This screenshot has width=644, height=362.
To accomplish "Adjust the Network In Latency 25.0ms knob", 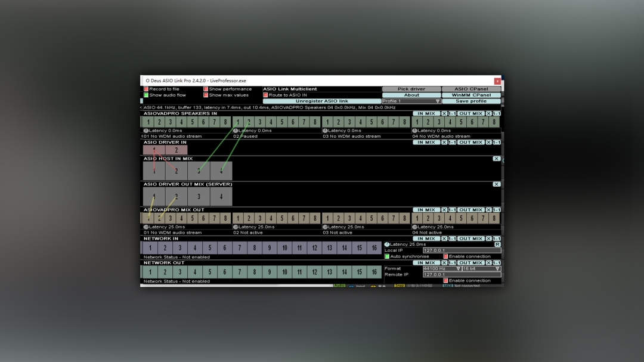I will pyautogui.click(x=387, y=244).
